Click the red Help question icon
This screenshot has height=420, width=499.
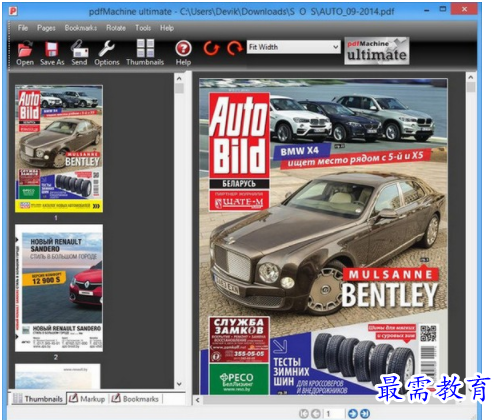pyautogui.click(x=183, y=53)
